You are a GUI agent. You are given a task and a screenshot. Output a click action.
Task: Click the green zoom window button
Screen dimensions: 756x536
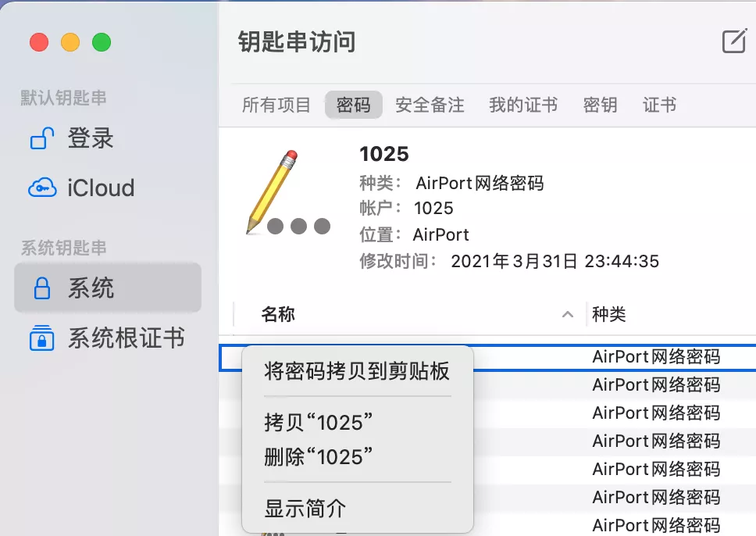[102, 42]
